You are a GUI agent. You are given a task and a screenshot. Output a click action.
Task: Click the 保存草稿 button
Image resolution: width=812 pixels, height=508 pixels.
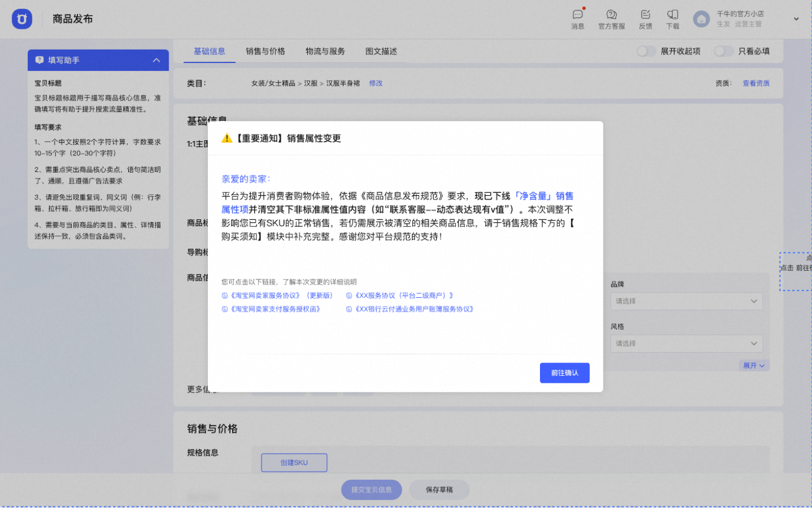[x=439, y=490]
